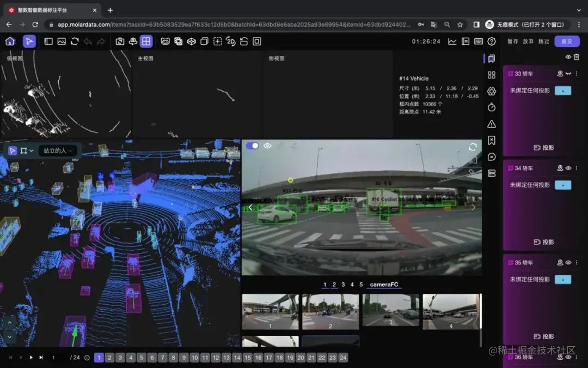This screenshot has height=368, width=588.
Task: Jump to frame 12 marker
Action: pos(216,358)
